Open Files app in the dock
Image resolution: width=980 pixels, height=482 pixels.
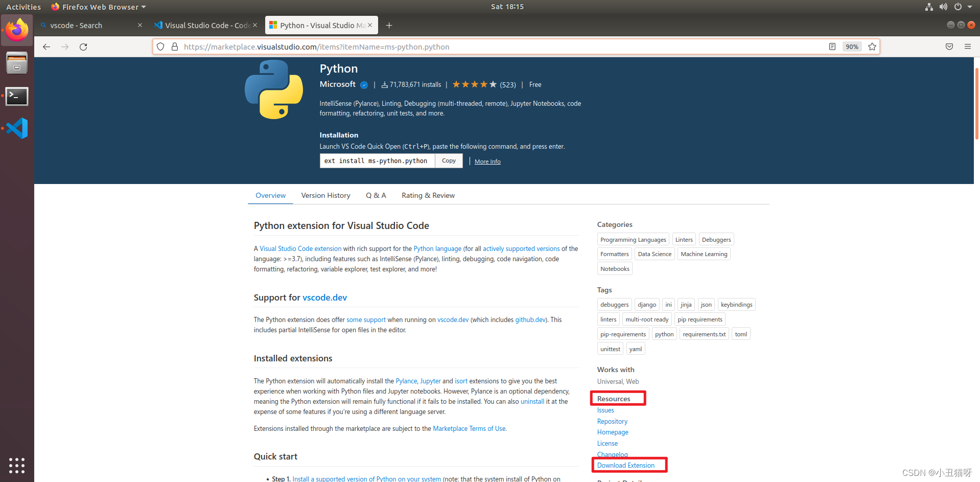pos(17,63)
